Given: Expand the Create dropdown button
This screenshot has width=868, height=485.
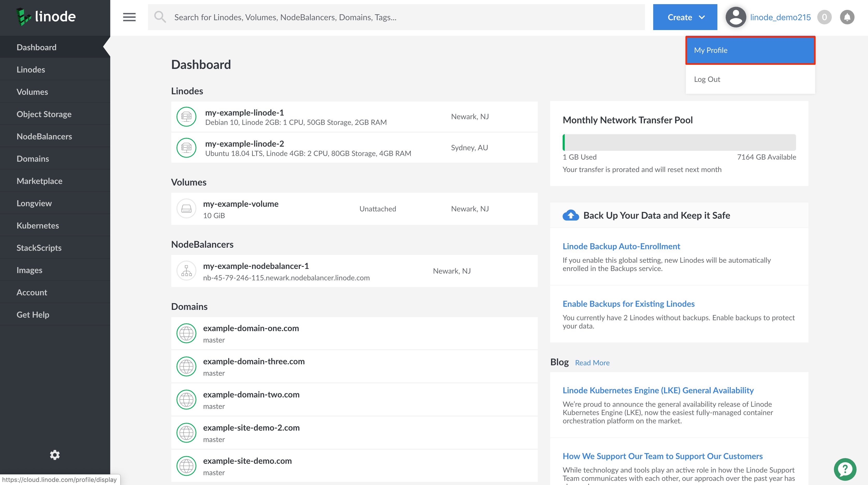Looking at the screenshot, I should pos(685,17).
